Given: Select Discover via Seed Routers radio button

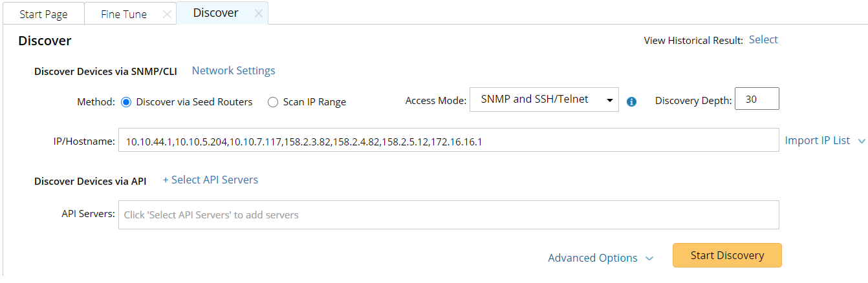Looking at the screenshot, I should click(126, 101).
